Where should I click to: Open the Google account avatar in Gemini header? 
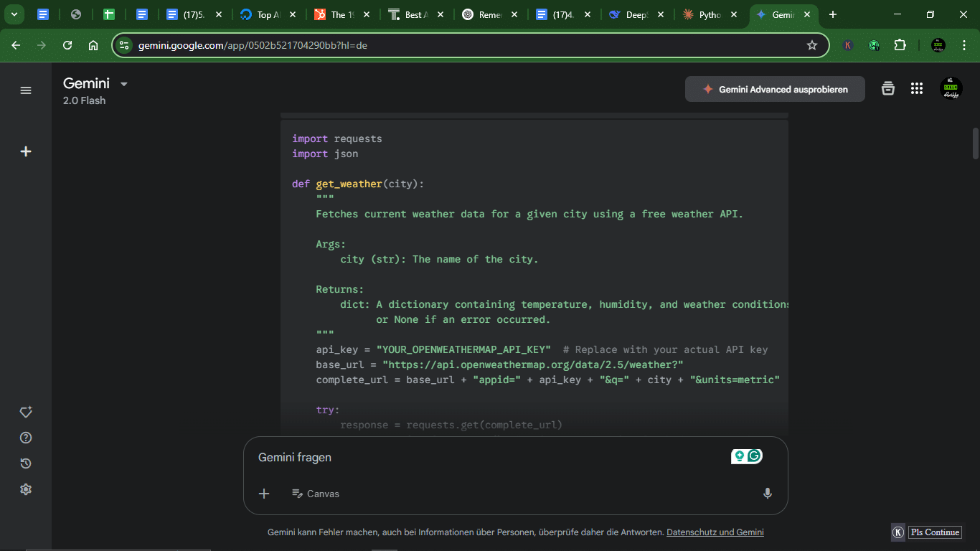[951, 88]
